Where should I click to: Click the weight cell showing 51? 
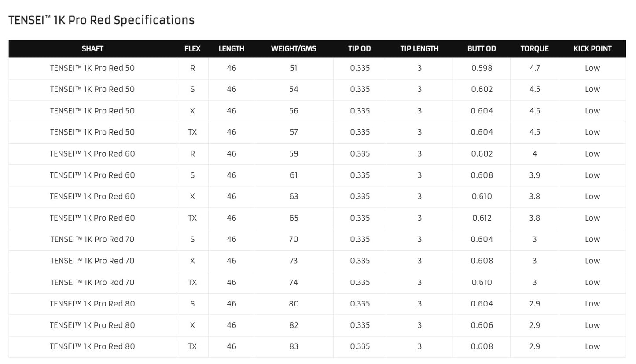294,68
